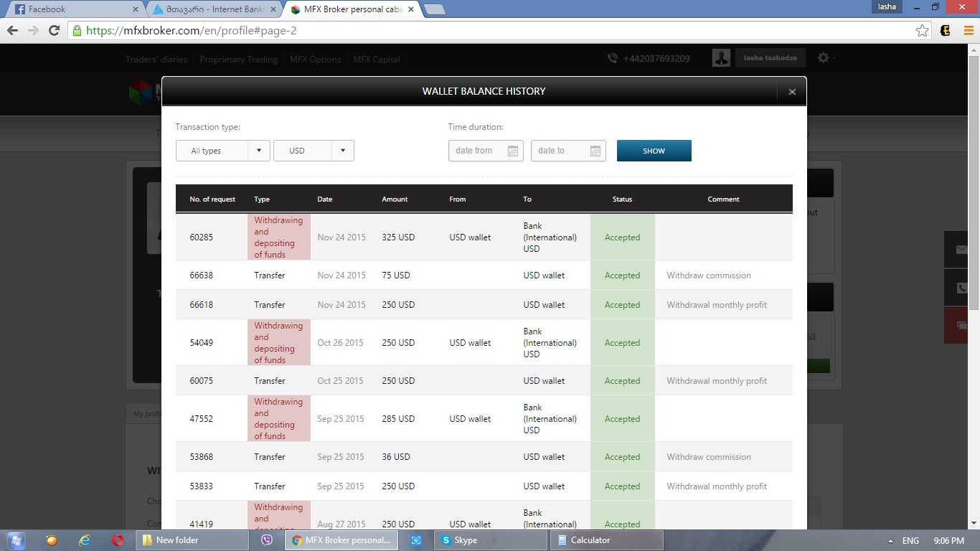Image resolution: width=980 pixels, height=551 pixels.
Task: Click the 'lasha' Chrome profile button
Action: (x=887, y=6)
